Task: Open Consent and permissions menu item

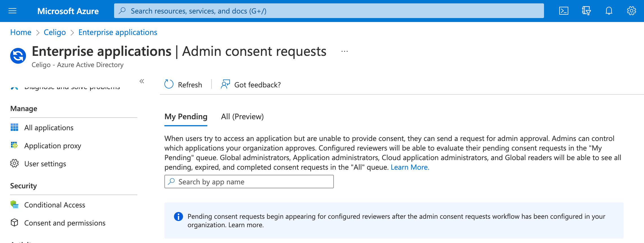Action: click(x=65, y=223)
